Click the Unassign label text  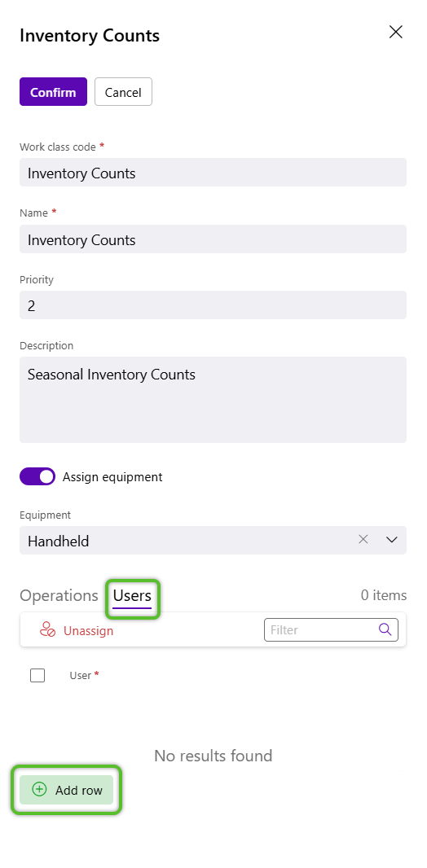(x=88, y=630)
